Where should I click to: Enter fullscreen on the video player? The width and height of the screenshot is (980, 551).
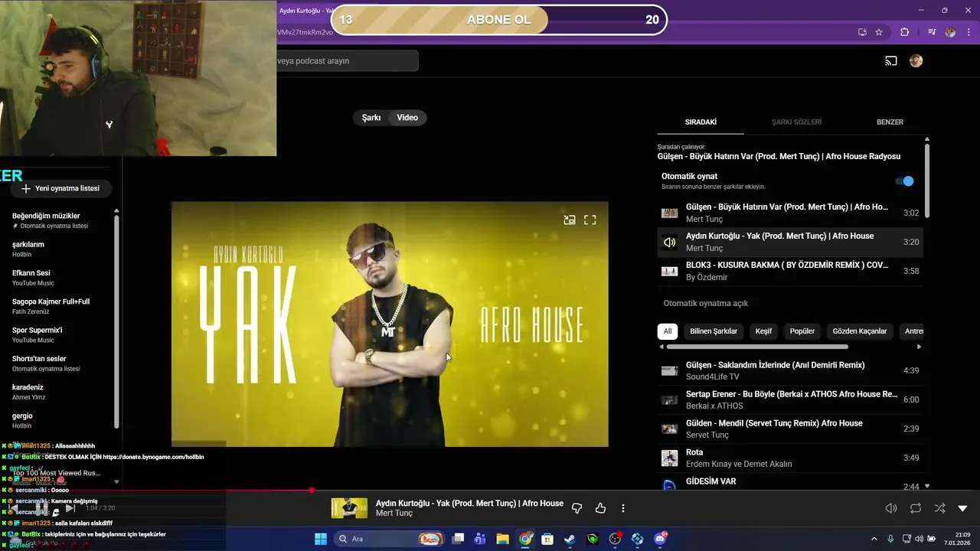click(590, 220)
